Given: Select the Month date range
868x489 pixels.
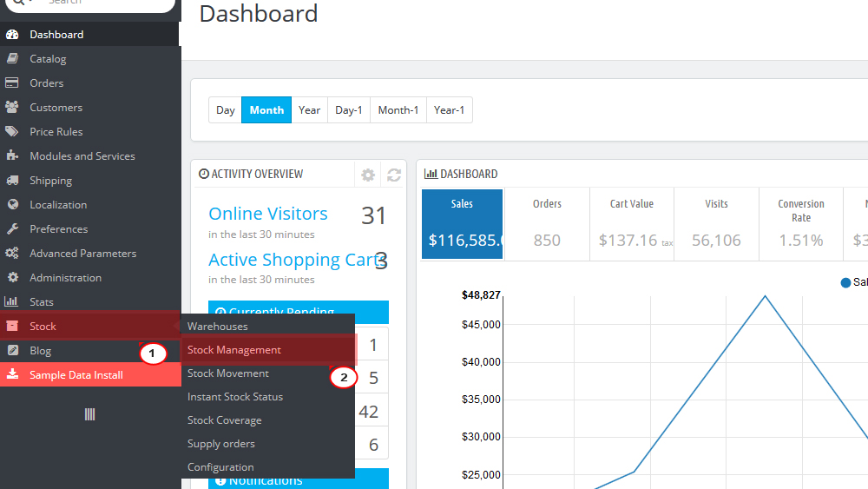Looking at the screenshot, I should tap(266, 110).
